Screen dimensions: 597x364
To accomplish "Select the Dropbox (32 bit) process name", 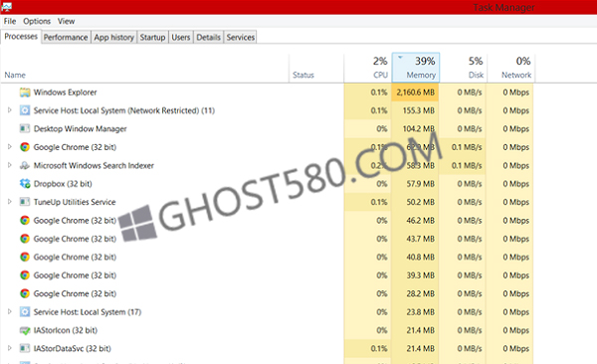I will click(x=63, y=184).
